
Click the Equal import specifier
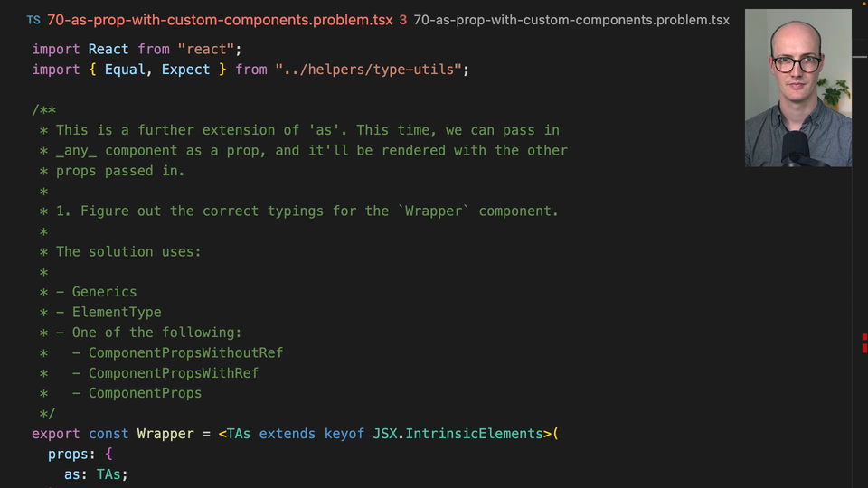[x=125, y=70]
